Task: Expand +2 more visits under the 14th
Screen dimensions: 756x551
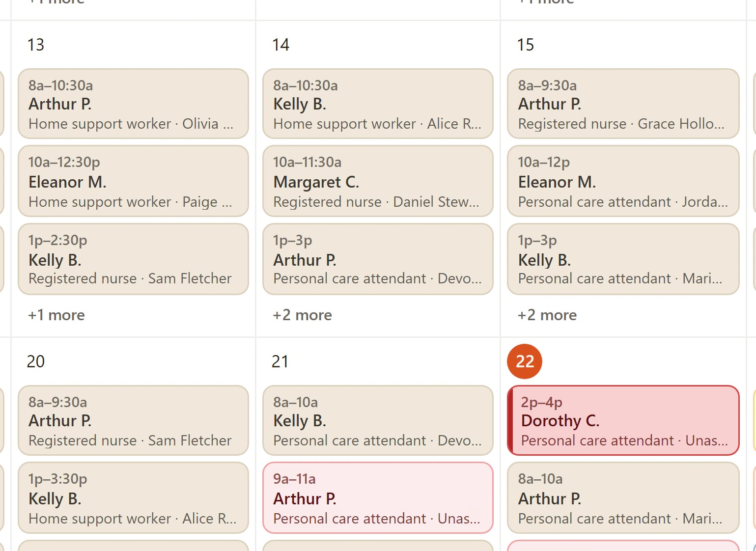Action: 302,315
